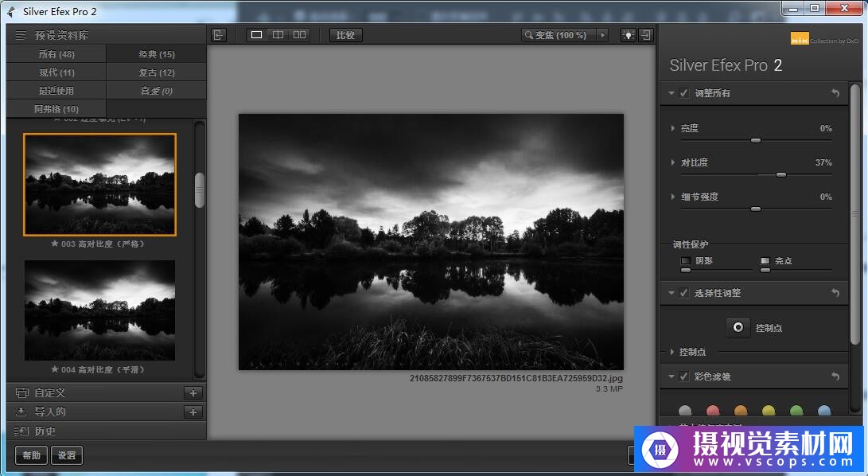868x476 pixels.
Task: Select the red color filter swatch
Action: 713,411
